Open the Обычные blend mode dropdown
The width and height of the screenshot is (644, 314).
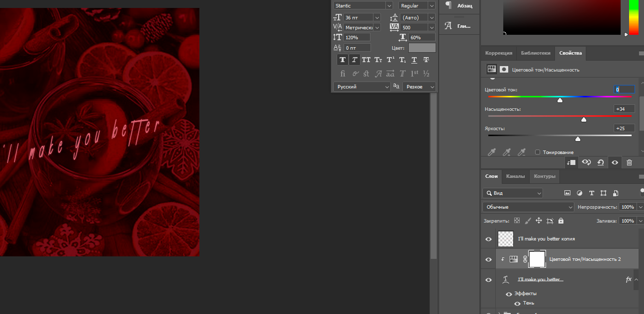[x=528, y=207]
